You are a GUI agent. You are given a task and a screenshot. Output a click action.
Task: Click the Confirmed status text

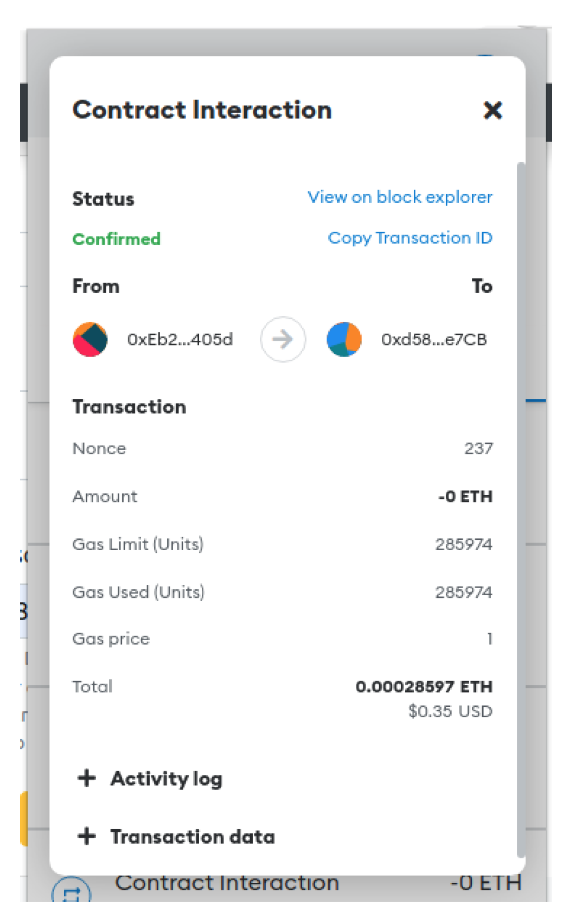click(117, 239)
